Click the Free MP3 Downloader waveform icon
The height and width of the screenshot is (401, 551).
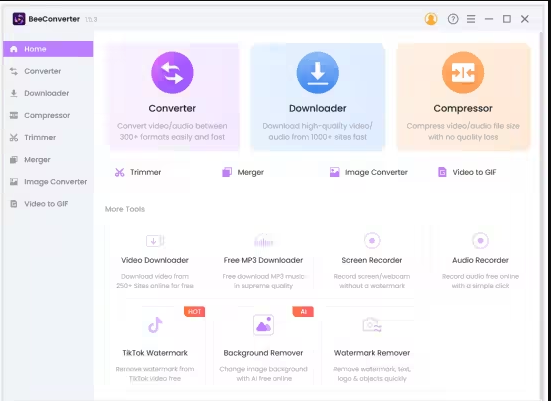[x=263, y=241]
